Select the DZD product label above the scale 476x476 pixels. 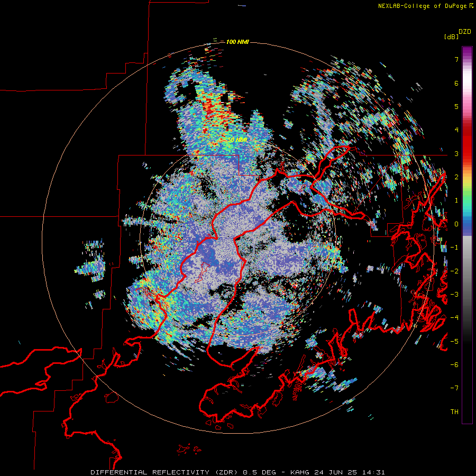click(x=465, y=32)
